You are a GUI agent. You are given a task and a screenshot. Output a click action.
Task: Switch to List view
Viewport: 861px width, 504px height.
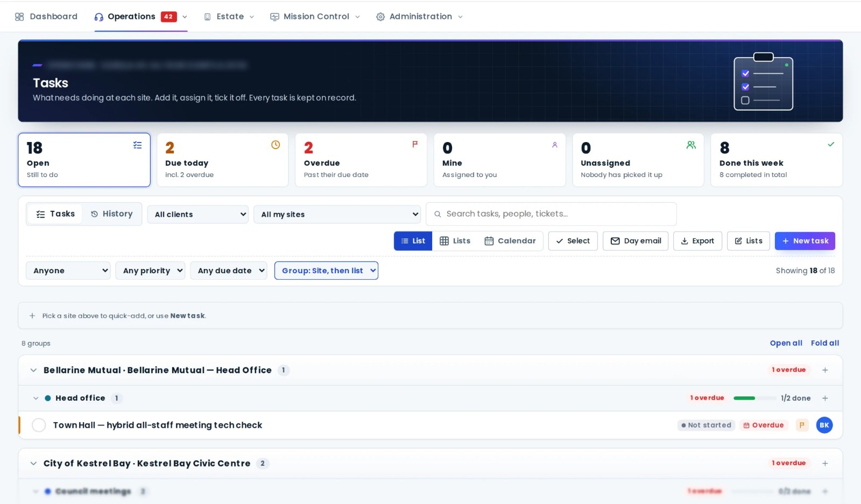click(x=413, y=241)
